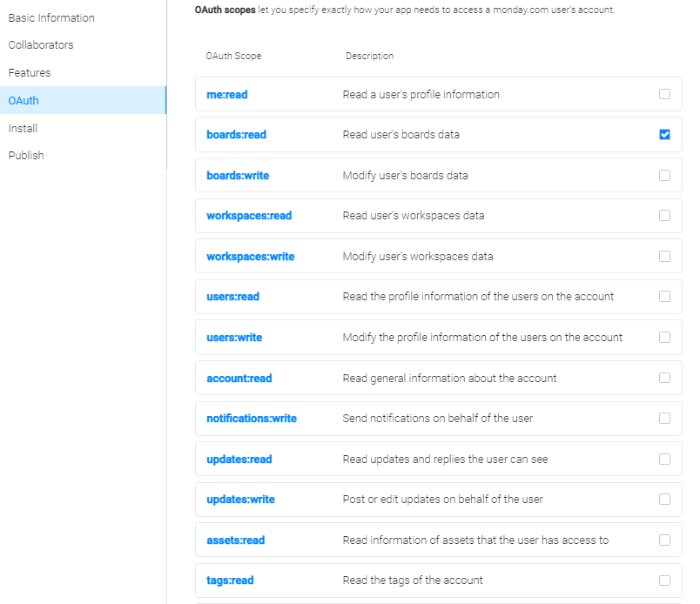Image resolution: width=700 pixels, height=604 pixels.
Task: Select the notifications:write checkbox
Action: click(x=664, y=418)
